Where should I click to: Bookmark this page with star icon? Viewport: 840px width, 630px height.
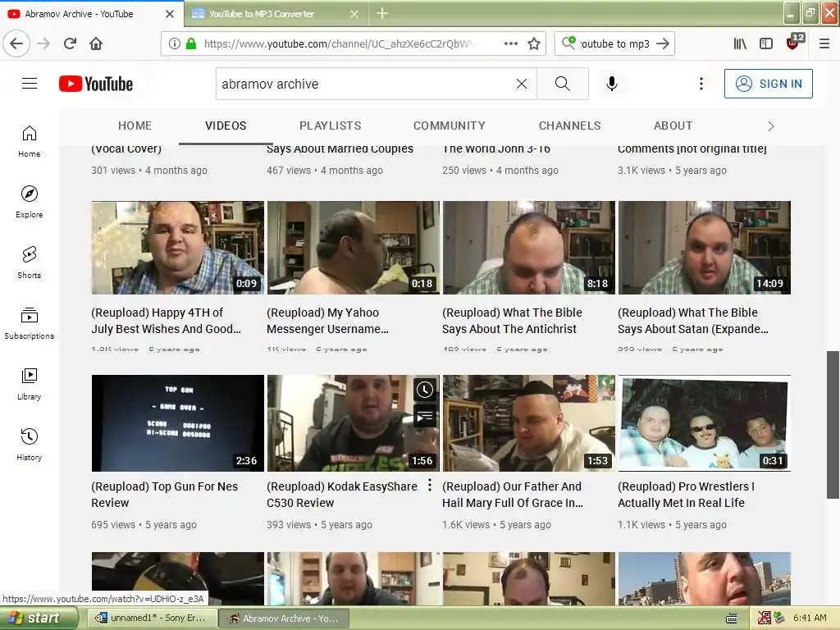pyautogui.click(x=533, y=44)
